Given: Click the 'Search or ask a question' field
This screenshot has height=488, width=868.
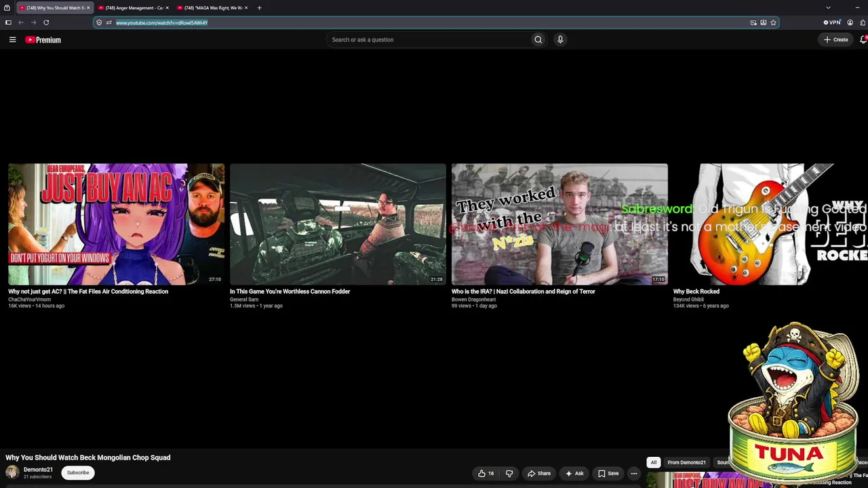Looking at the screenshot, I should 429,39.
